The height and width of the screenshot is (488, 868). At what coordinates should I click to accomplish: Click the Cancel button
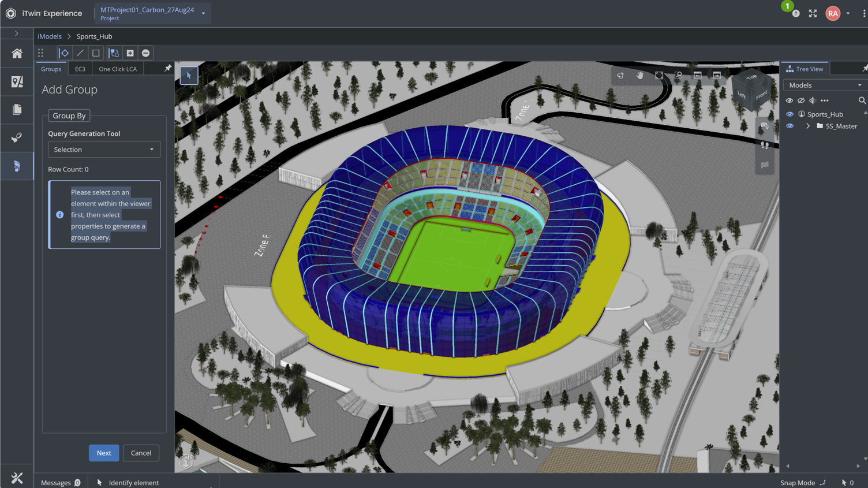(x=141, y=453)
